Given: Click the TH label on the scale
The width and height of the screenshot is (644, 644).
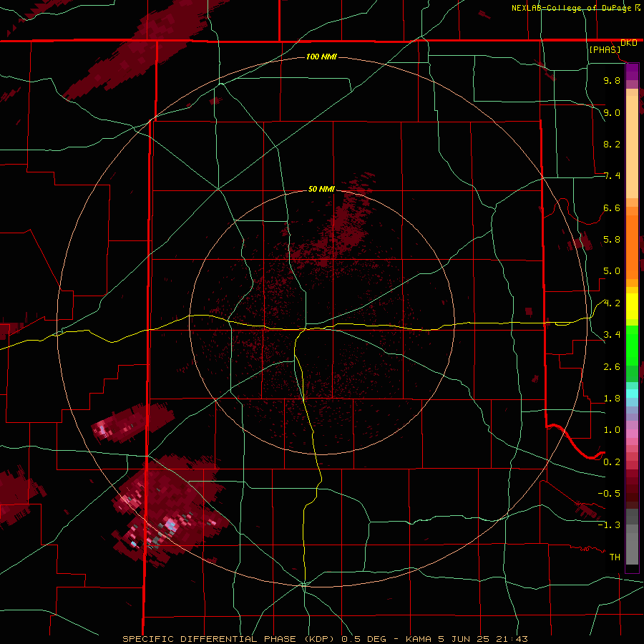Looking at the screenshot, I should [615, 557].
